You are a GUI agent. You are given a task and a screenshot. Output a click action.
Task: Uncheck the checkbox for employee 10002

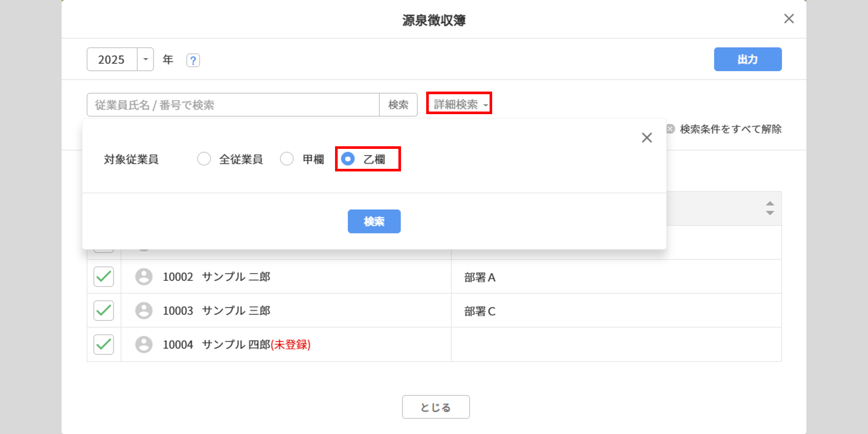point(104,276)
